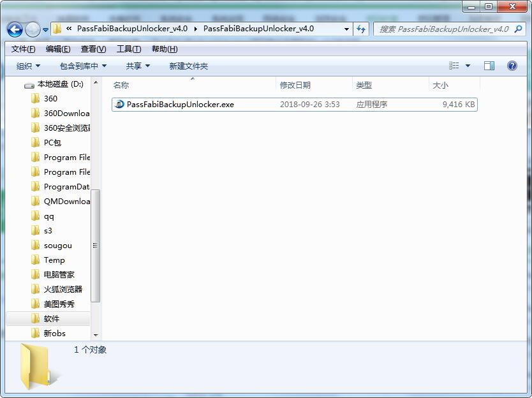Screen dimensions: 532x398
Task: Select 本地磁盘 (D:) in the tree
Action: 61,84
